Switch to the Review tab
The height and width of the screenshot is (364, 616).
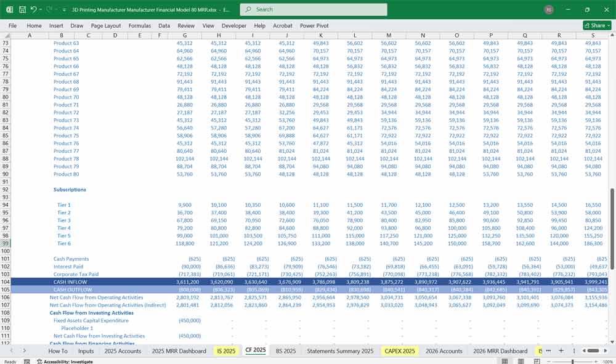click(x=186, y=25)
